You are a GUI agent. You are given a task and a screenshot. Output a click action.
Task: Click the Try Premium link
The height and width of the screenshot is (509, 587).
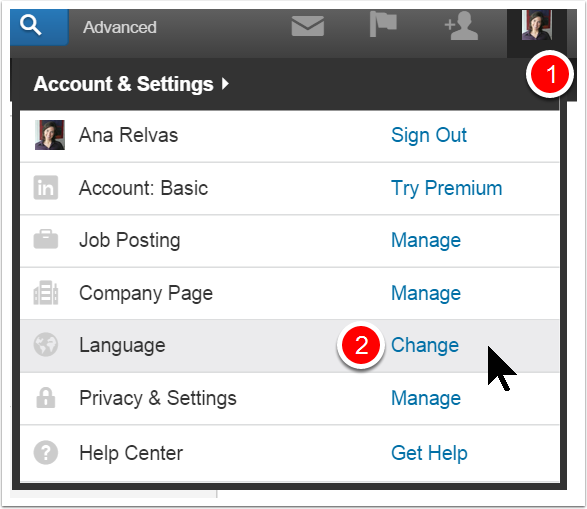[x=446, y=188]
